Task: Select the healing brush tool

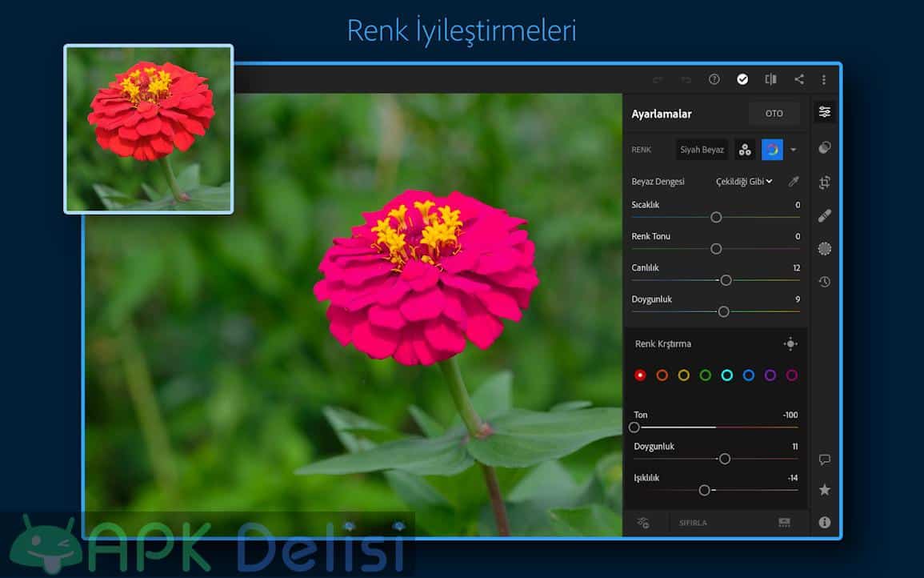Action: click(x=825, y=215)
